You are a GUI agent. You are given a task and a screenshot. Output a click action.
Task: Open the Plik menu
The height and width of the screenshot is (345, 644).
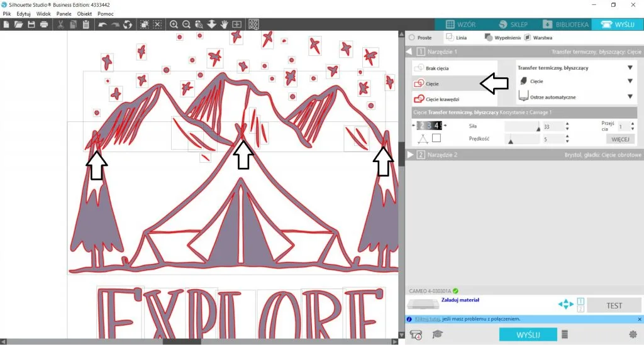point(7,14)
